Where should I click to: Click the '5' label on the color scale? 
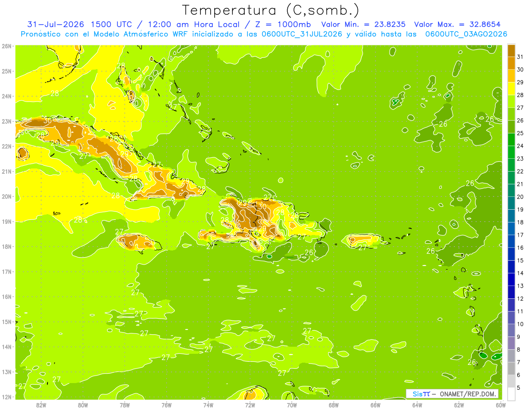518,388
